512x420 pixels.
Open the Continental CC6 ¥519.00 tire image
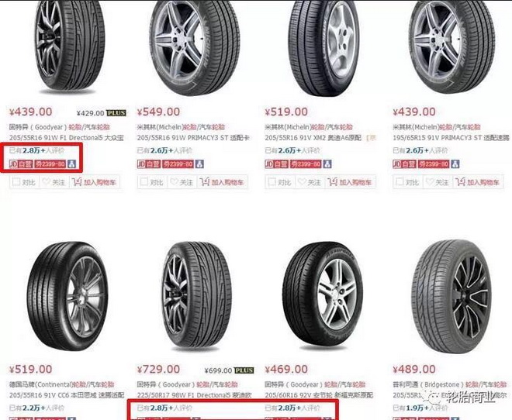pos(67,295)
